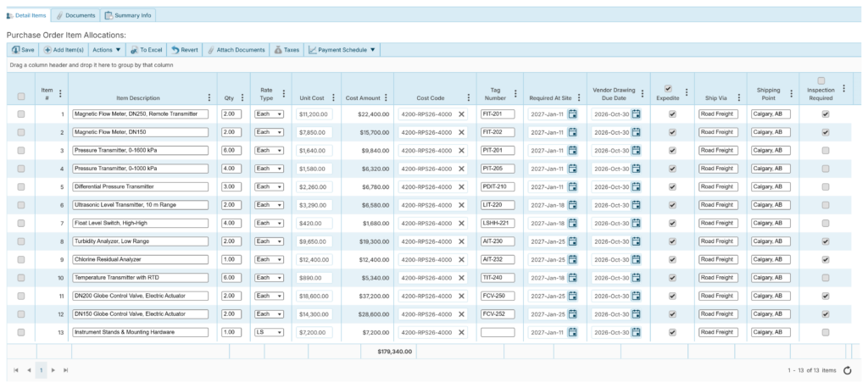
Task: Open Tag Number column options menu
Action: click(515, 93)
